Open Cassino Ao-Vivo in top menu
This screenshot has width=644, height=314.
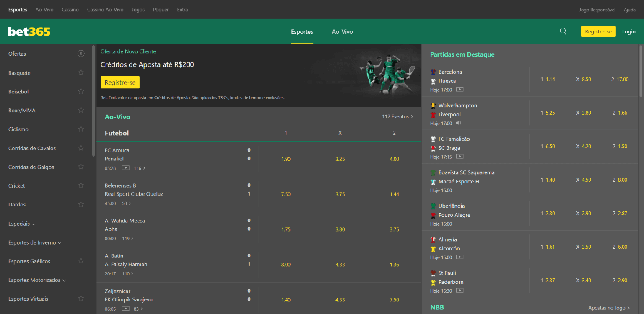pos(105,10)
